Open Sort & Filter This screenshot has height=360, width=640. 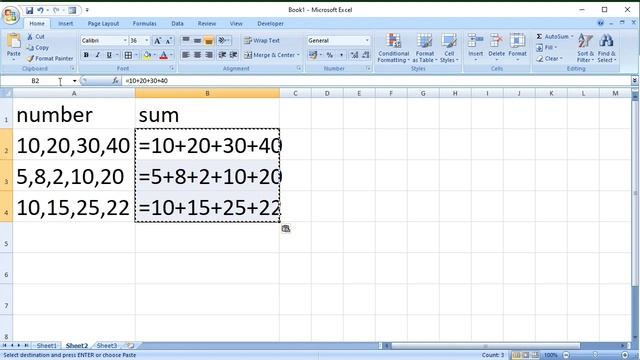pyautogui.click(x=585, y=48)
